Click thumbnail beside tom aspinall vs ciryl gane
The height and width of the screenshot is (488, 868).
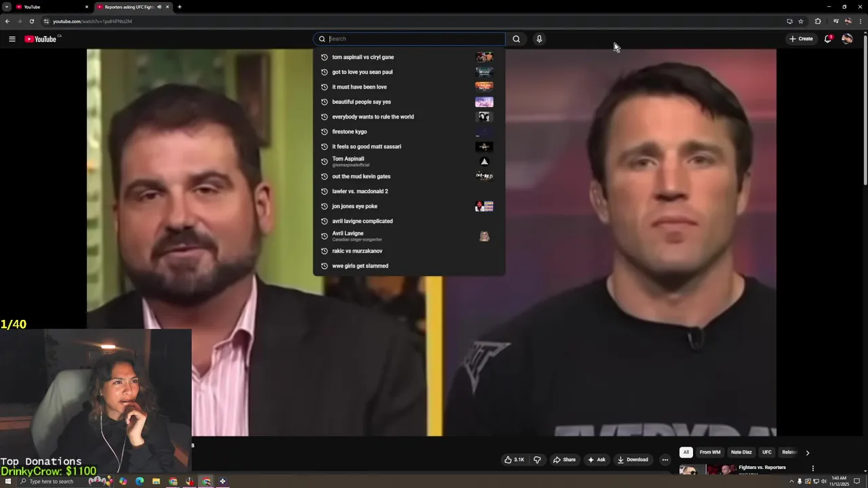click(x=484, y=57)
